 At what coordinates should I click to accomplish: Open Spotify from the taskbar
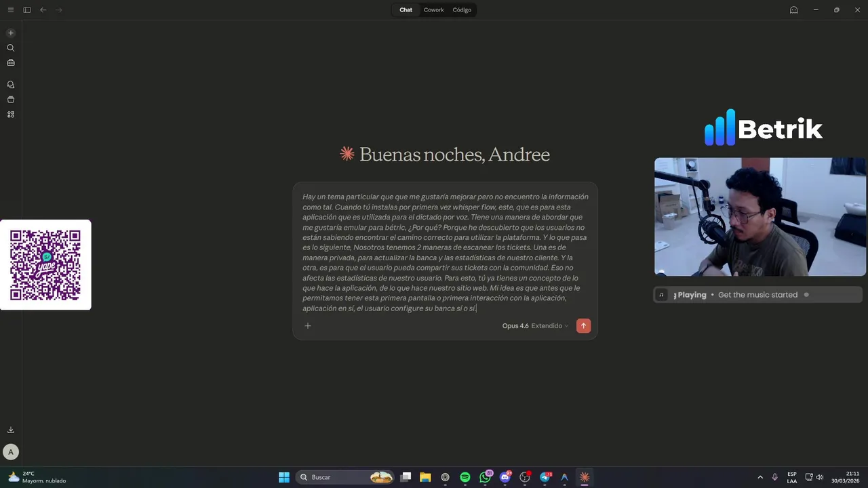tap(465, 477)
